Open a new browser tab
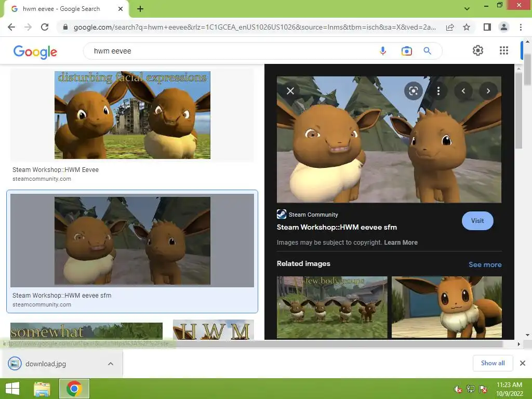 click(140, 9)
